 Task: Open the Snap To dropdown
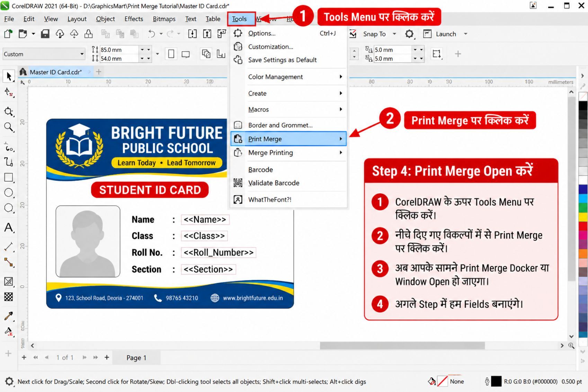[x=394, y=34]
